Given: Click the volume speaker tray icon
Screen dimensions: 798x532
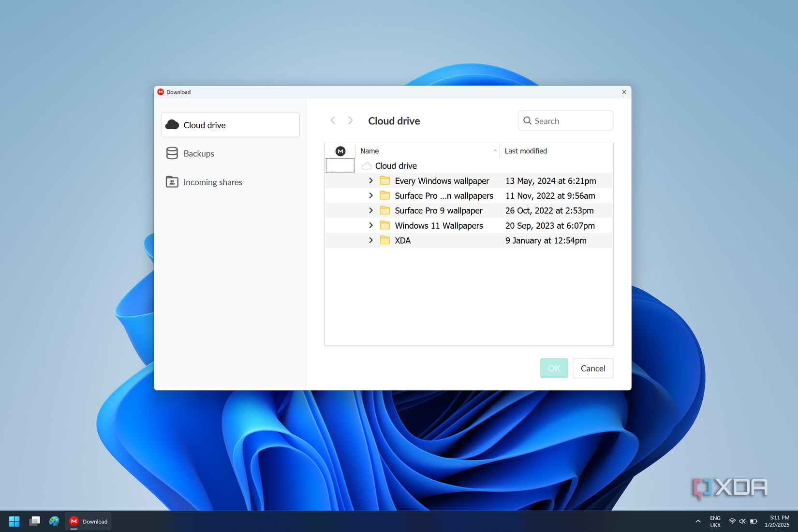Looking at the screenshot, I should pos(742,521).
